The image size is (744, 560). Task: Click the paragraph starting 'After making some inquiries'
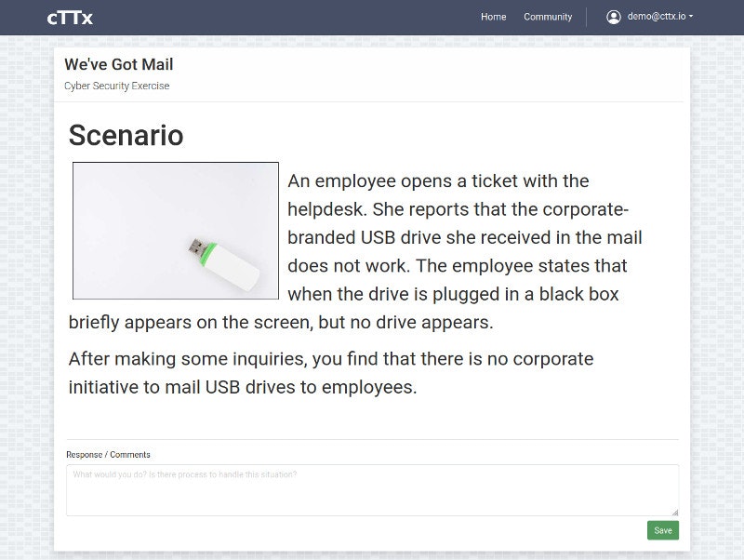331,373
